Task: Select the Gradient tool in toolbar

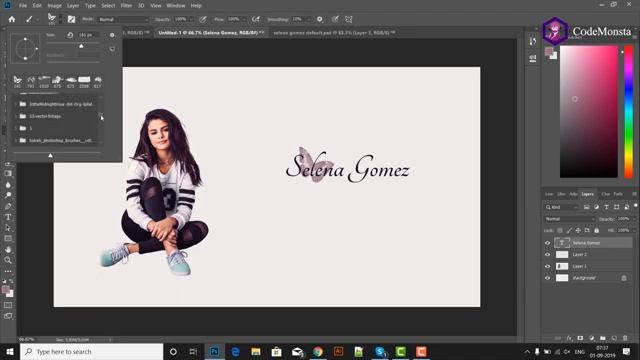Action: tap(8, 173)
